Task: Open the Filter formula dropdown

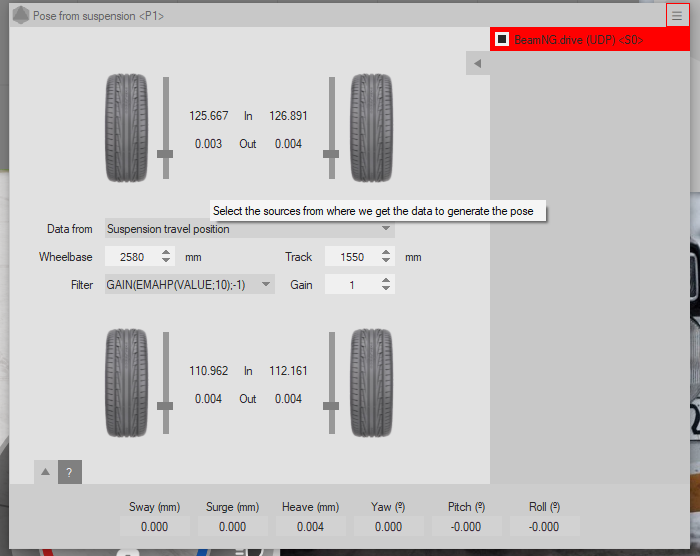Action: coord(189,285)
